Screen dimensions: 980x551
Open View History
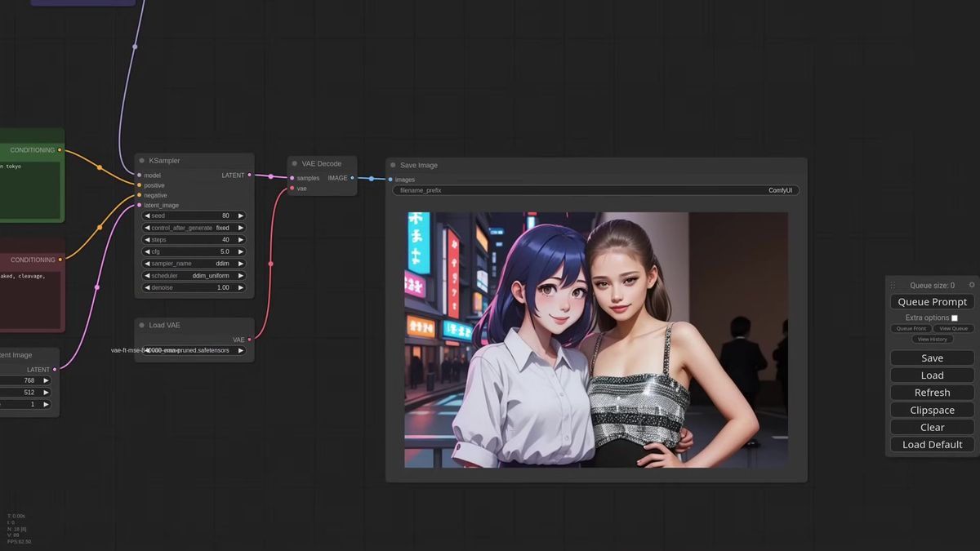click(x=932, y=339)
